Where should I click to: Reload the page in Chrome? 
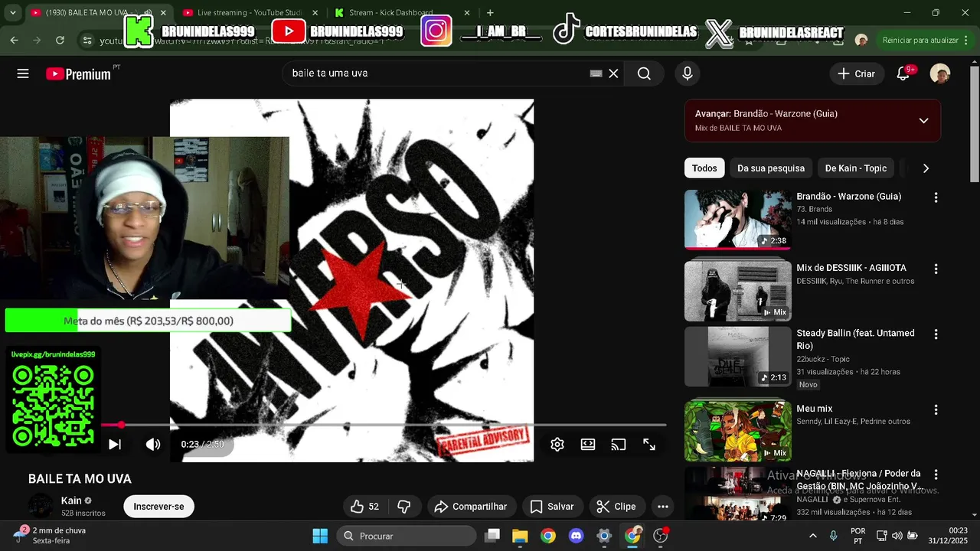tap(60, 40)
